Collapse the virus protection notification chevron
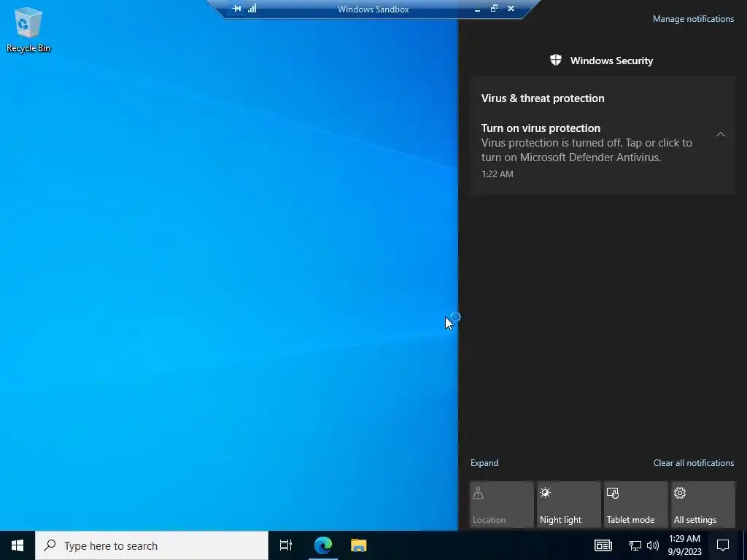The height and width of the screenshot is (560, 747). (720, 134)
